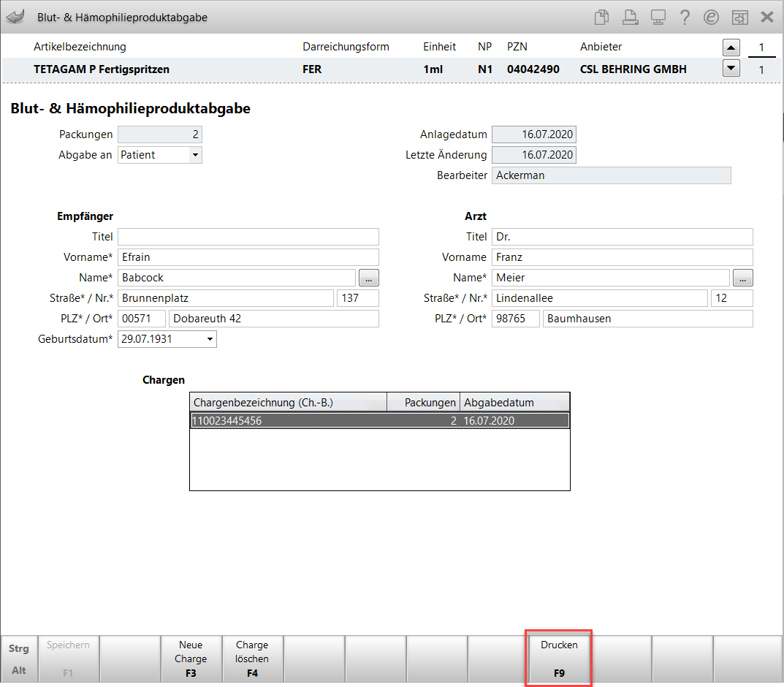784x687 pixels.
Task: Go to previous article with up arrow
Action: (x=731, y=48)
